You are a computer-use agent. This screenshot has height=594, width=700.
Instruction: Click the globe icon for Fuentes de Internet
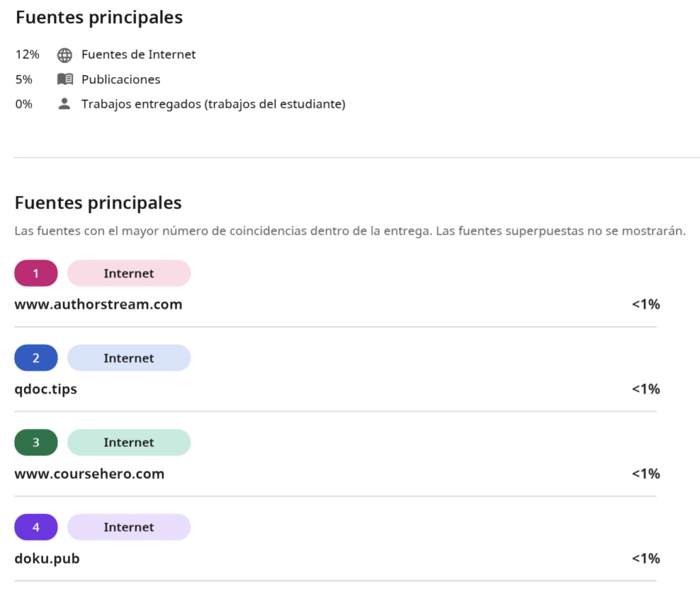pyautogui.click(x=65, y=55)
